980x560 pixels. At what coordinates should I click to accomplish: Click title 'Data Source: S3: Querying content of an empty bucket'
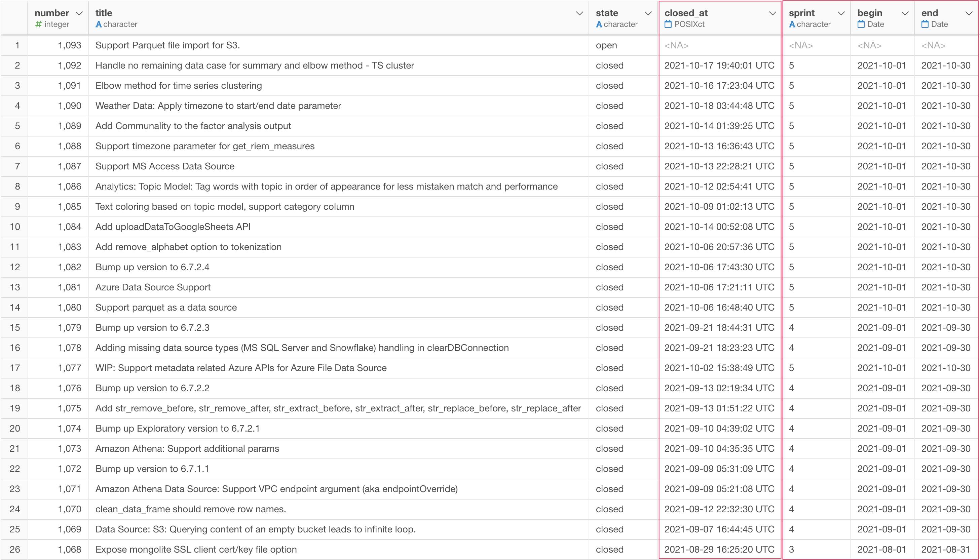coord(256,529)
